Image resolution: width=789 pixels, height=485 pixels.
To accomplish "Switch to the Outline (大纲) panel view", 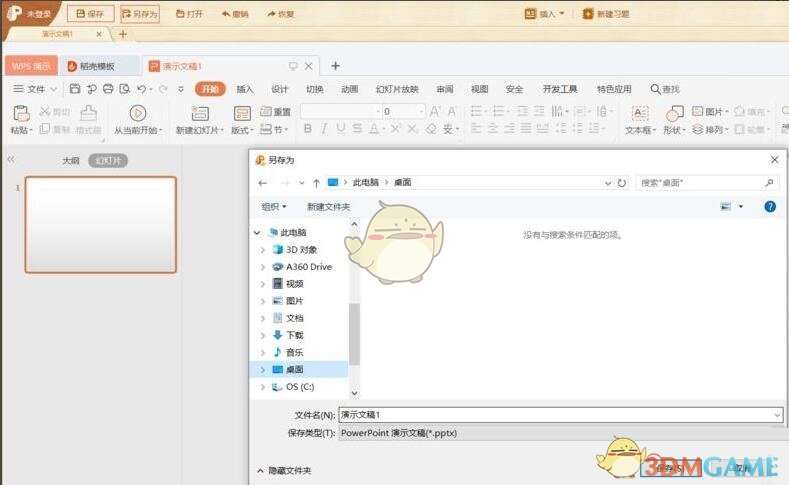I will click(x=70, y=160).
